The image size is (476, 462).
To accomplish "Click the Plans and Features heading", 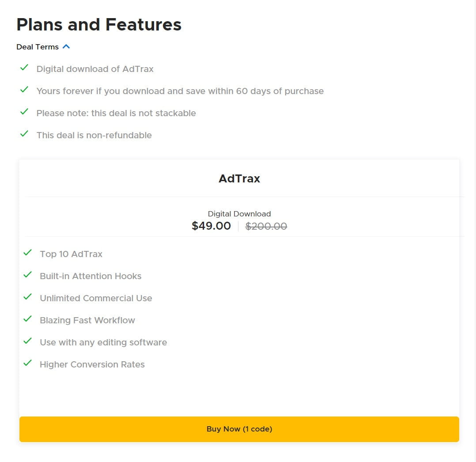I will (99, 25).
